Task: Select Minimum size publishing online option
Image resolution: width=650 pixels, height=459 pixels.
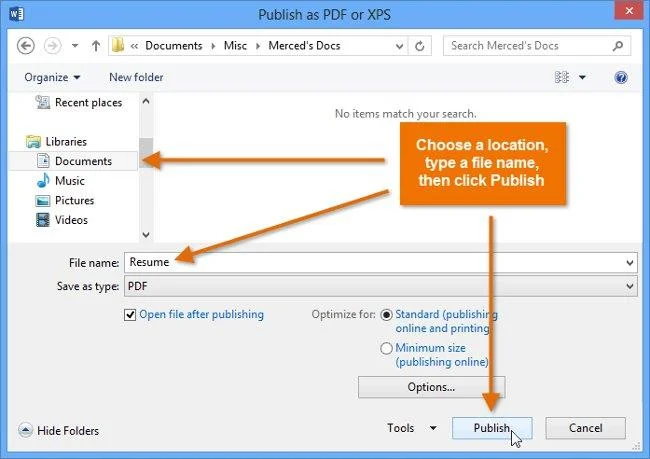Action: [386, 348]
